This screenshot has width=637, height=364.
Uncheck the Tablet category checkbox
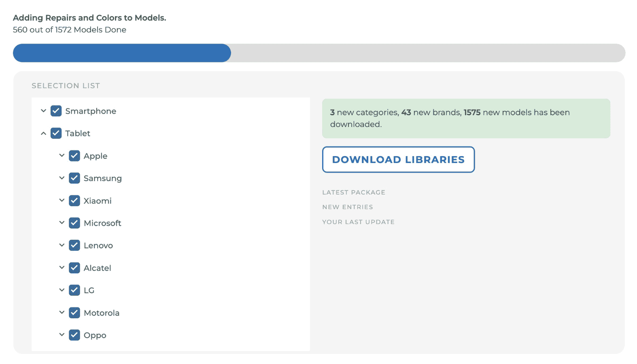pyautogui.click(x=56, y=133)
